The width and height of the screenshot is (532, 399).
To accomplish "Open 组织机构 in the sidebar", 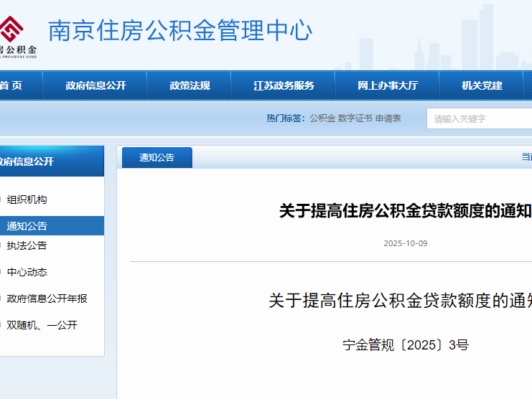I will pyautogui.click(x=27, y=199).
